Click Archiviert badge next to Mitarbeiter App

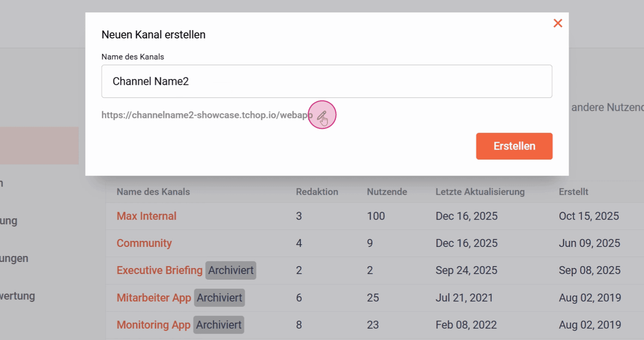219,298
